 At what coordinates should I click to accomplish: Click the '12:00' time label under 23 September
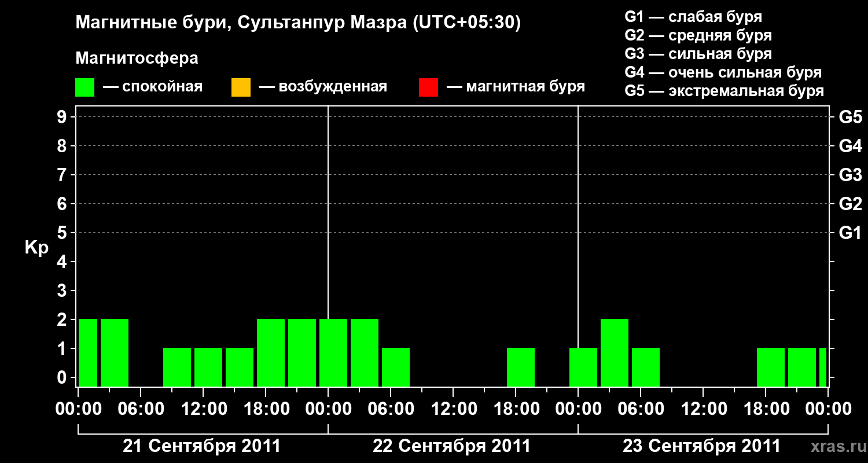pyautogui.click(x=703, y=410)
